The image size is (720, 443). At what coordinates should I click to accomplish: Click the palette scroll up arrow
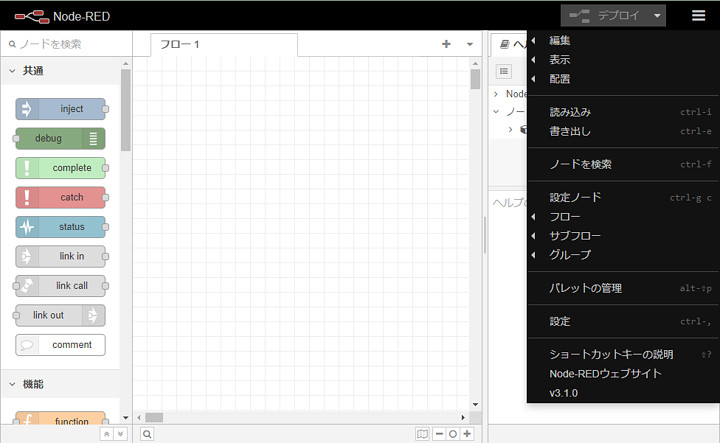pyautogui.click(x=126, y=63)
